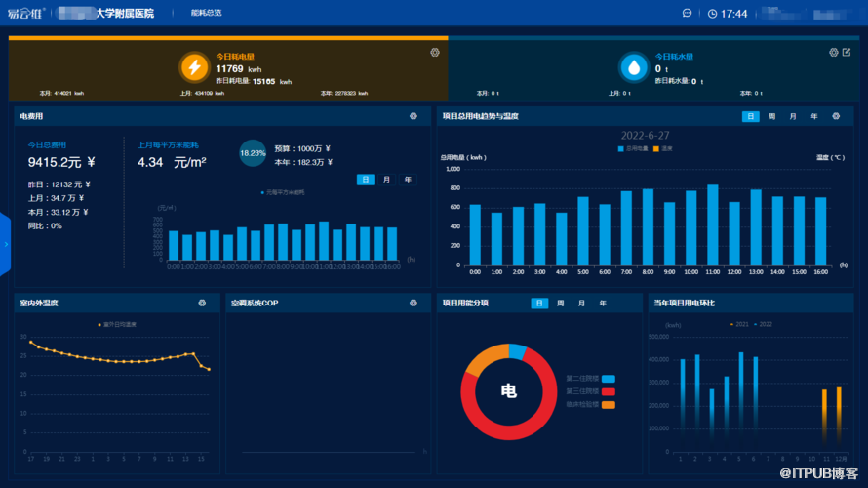Expand the left sidebar arrow handle
This screenshot has width=868, height=488.
point(5,244)
